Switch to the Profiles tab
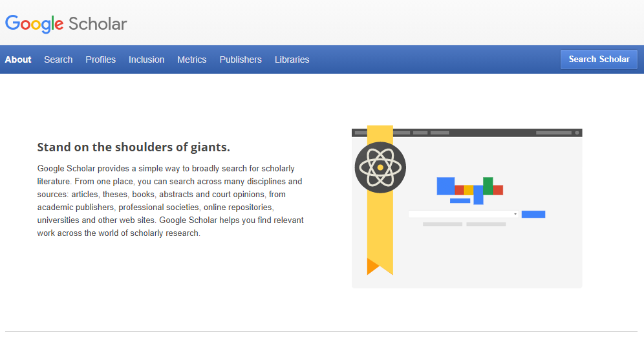This screenshot has height=342, width=644. click(x=100, y=59)
